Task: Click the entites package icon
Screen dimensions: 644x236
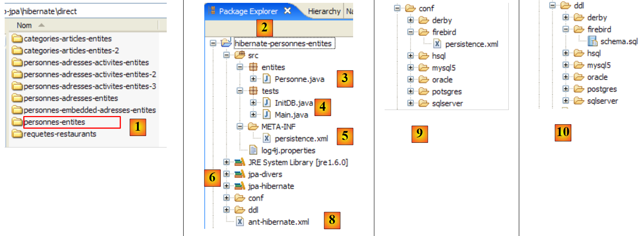Action: point(253,67)
